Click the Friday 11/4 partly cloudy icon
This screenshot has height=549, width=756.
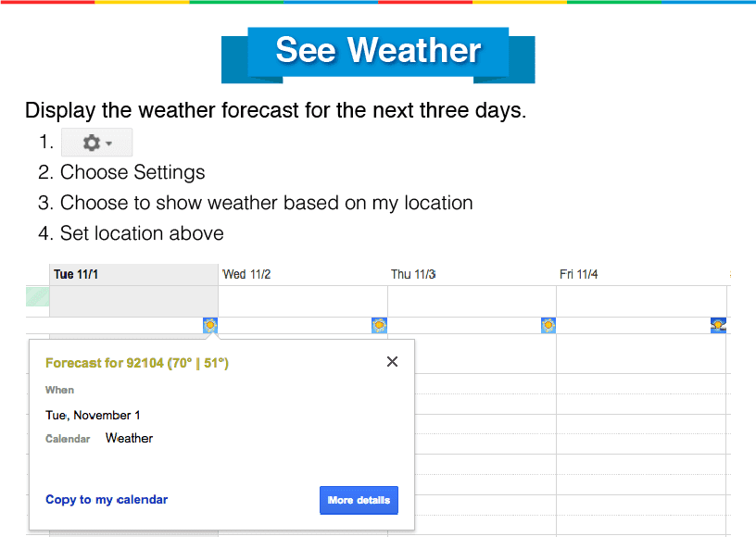pos(718,325)
